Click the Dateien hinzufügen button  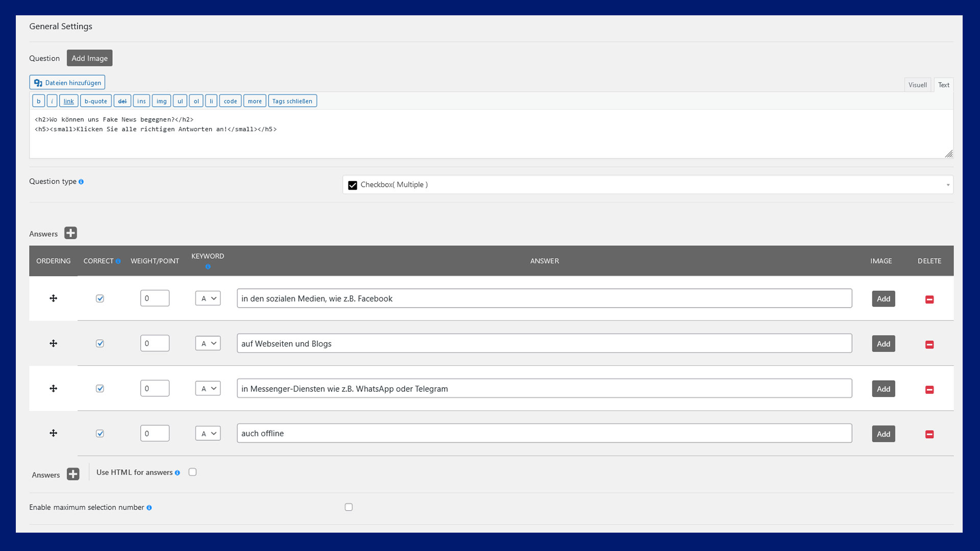click(67, 83)
